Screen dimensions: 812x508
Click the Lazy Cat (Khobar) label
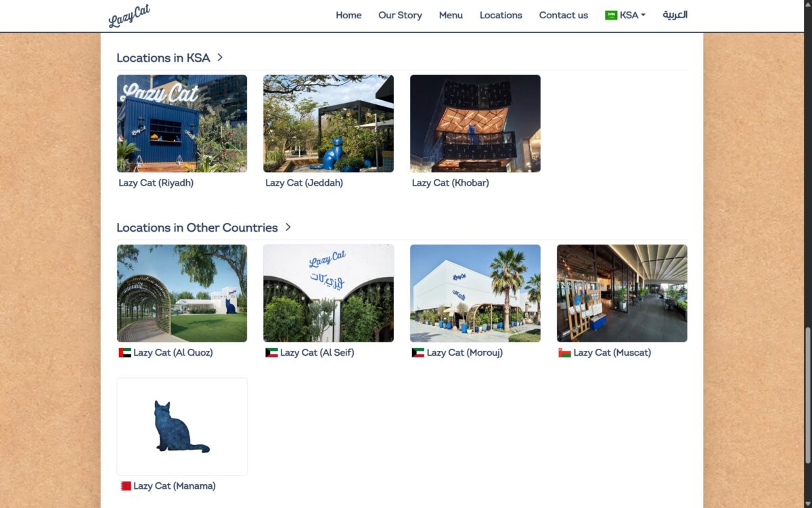coord(450,183)
